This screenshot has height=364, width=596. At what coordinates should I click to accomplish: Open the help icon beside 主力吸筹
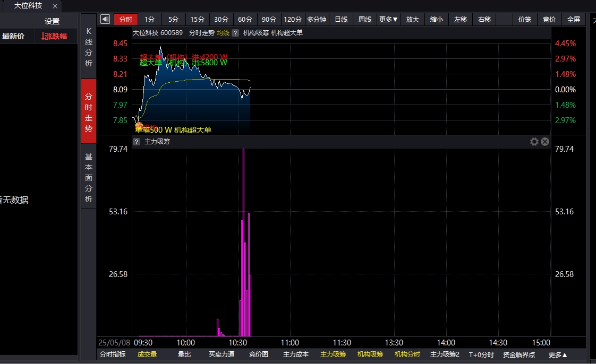point(137,142)
